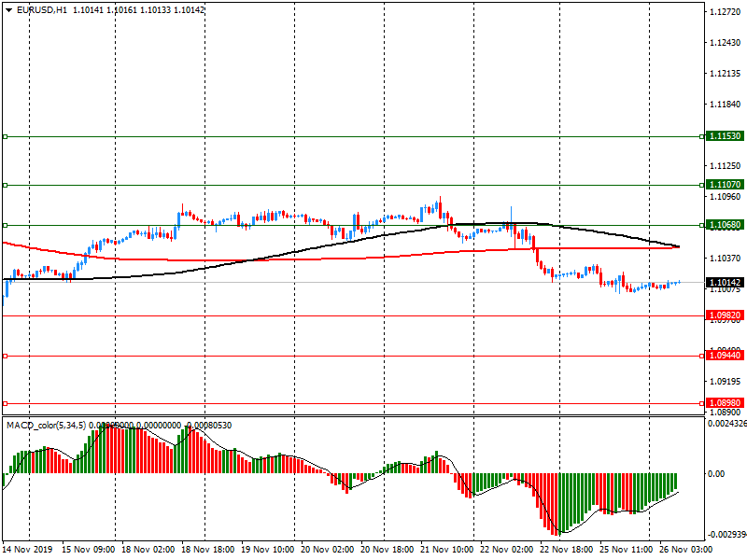Click the 25 Nov 11:00 time axis label
The width and height of the screenshot is (747, 560).
coord(626,549)
